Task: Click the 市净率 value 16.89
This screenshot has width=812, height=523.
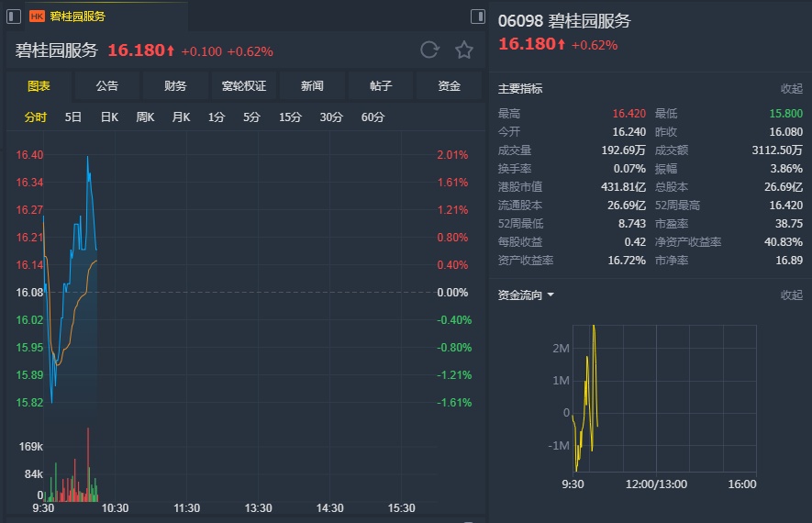Action: (x=789, y=261)
